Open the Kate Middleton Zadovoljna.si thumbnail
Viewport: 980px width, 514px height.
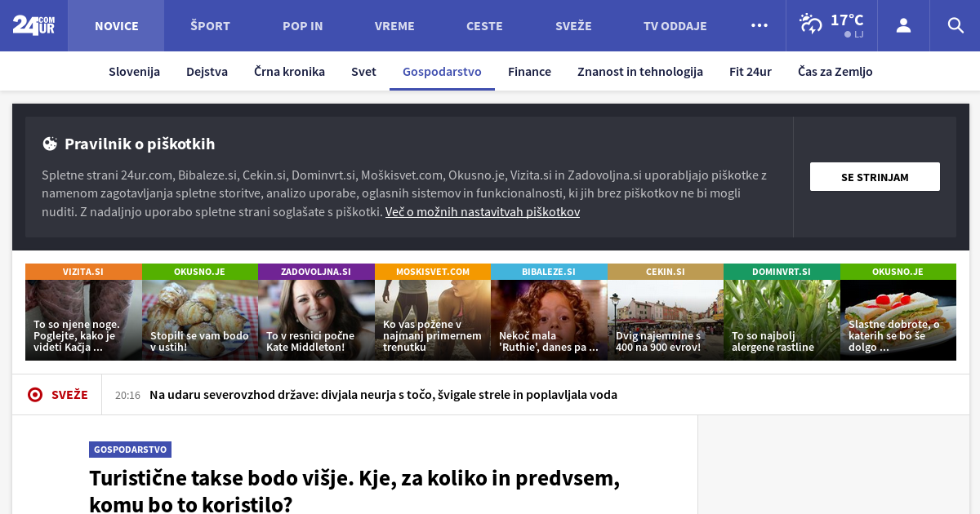tap(316, 319)
